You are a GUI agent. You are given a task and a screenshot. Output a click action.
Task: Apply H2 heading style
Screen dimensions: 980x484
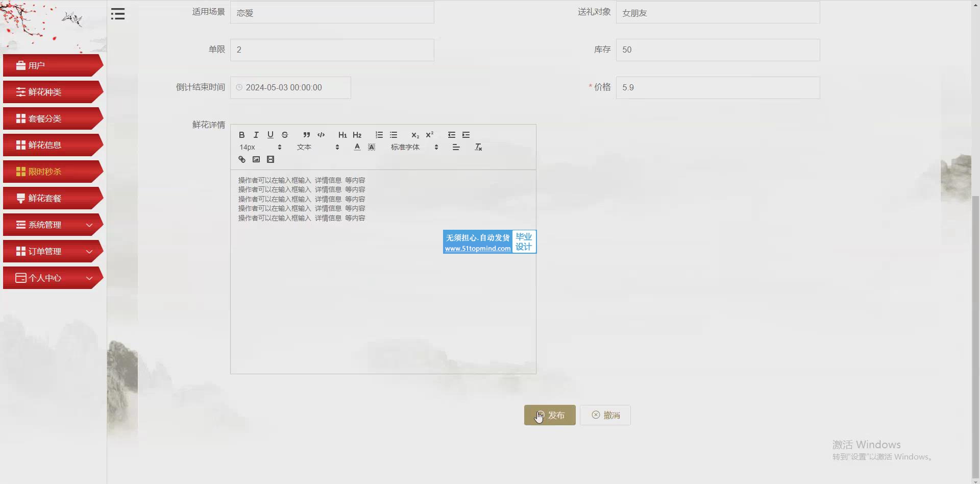coord(357,135)
